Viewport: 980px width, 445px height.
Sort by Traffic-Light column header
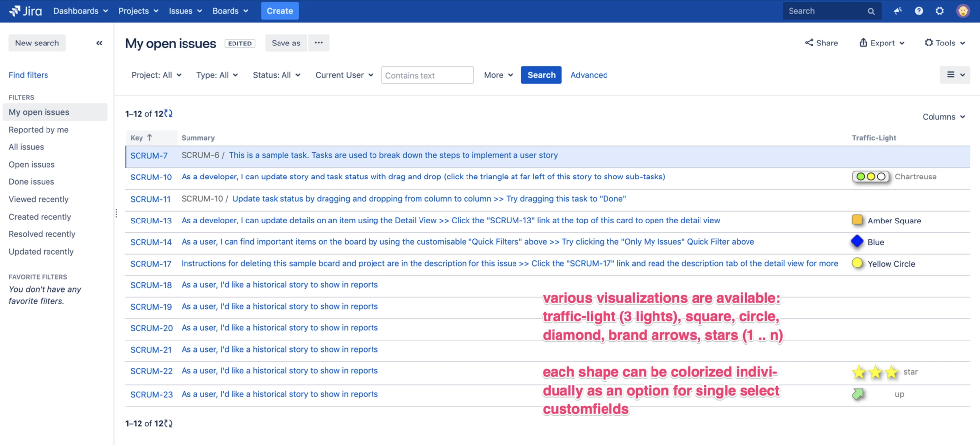[x=874, y=138]
